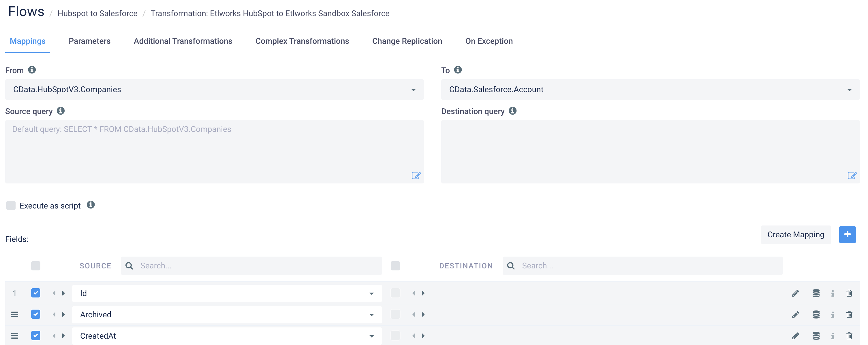Open database icon in the Archived row
Screen dimensions: 868x345
(816, 314)
